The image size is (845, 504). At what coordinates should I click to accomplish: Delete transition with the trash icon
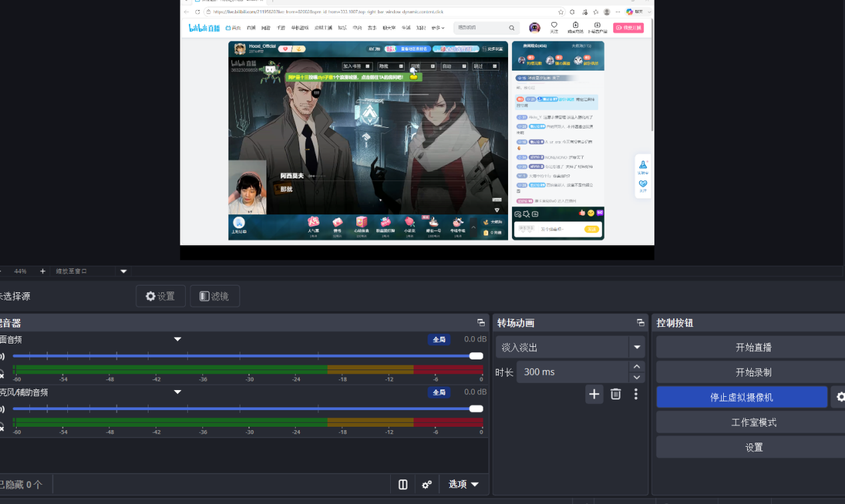616,394
